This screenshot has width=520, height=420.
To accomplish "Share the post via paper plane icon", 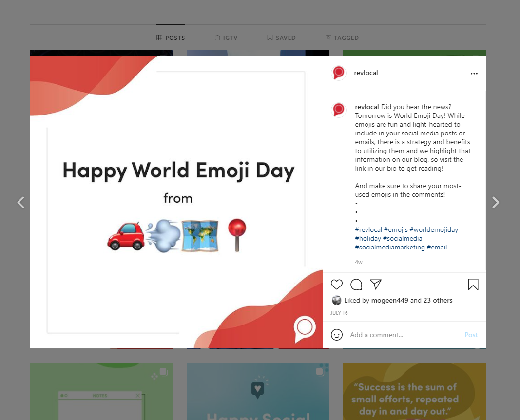I will pos(376,284).
